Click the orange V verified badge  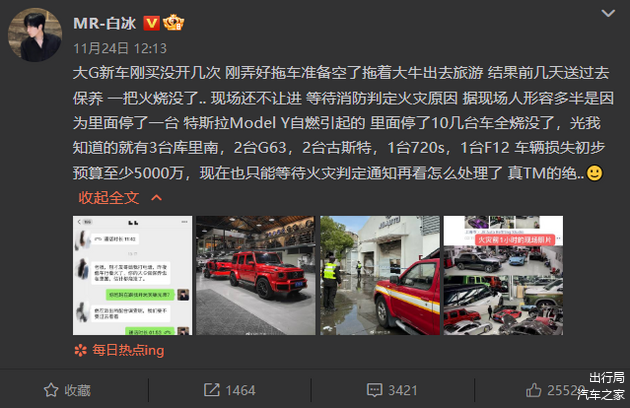coord(151,23)
